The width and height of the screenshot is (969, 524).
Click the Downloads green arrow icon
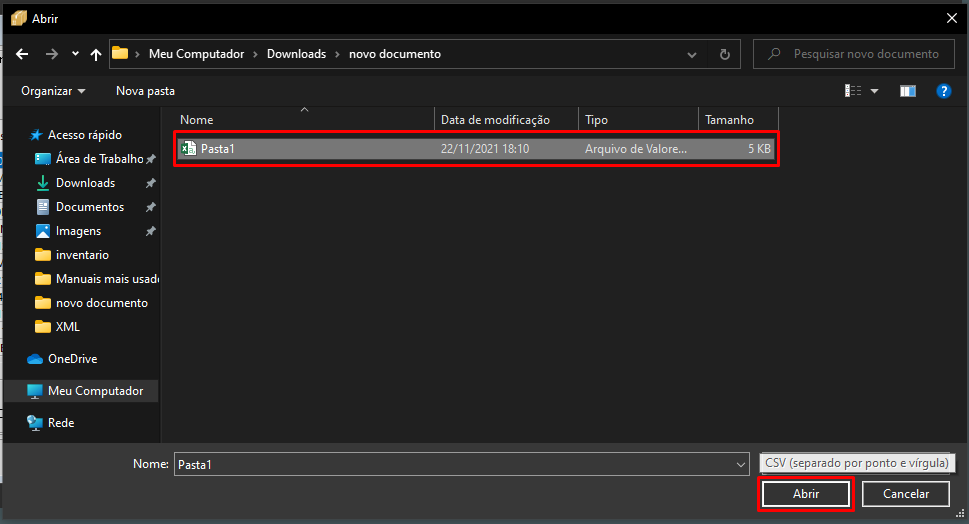click(43, 183)
